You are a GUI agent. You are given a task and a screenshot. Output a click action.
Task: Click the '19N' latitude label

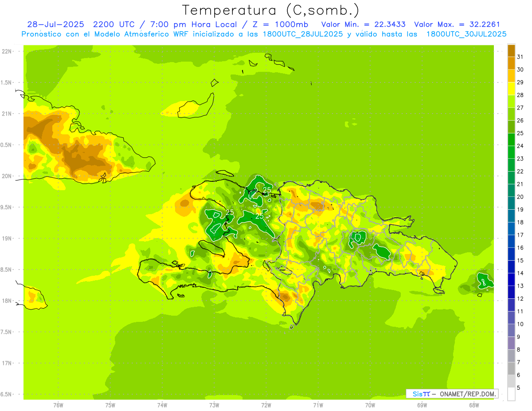click(7, 239)
